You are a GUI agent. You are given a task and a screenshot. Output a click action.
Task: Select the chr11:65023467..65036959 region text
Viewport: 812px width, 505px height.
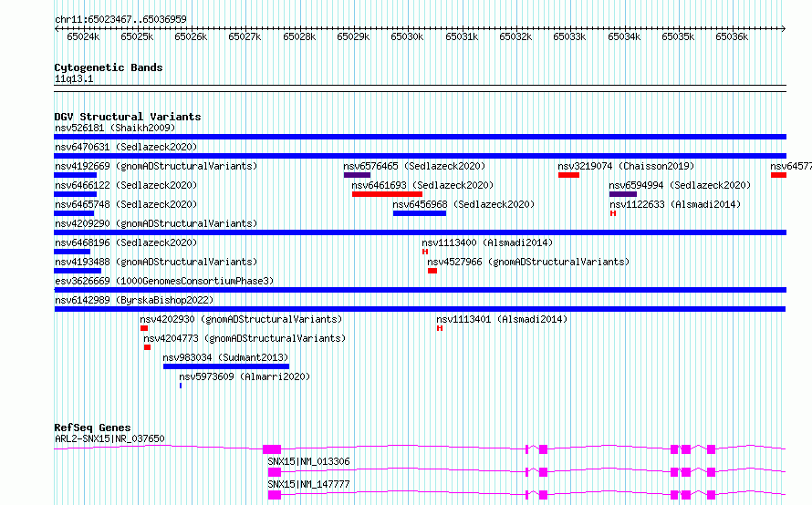[x=120, y=19]
